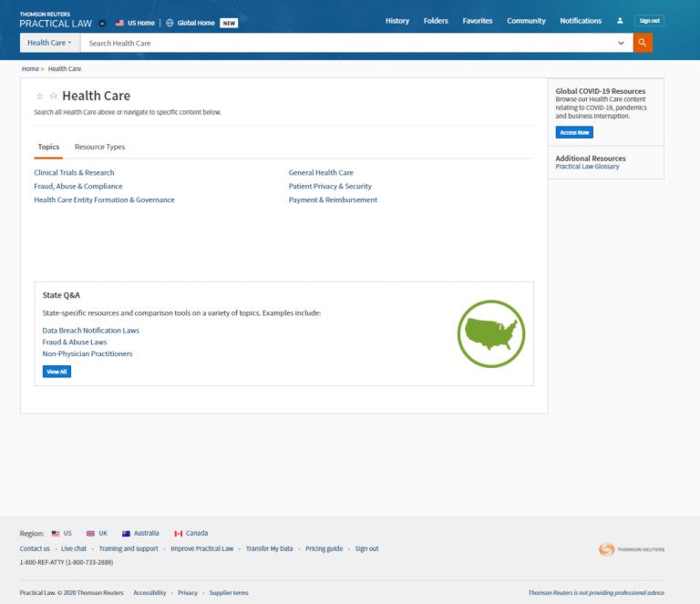This screenshot has width=700, height=604.
Task: Select the Topics tab
Action: 48,147
